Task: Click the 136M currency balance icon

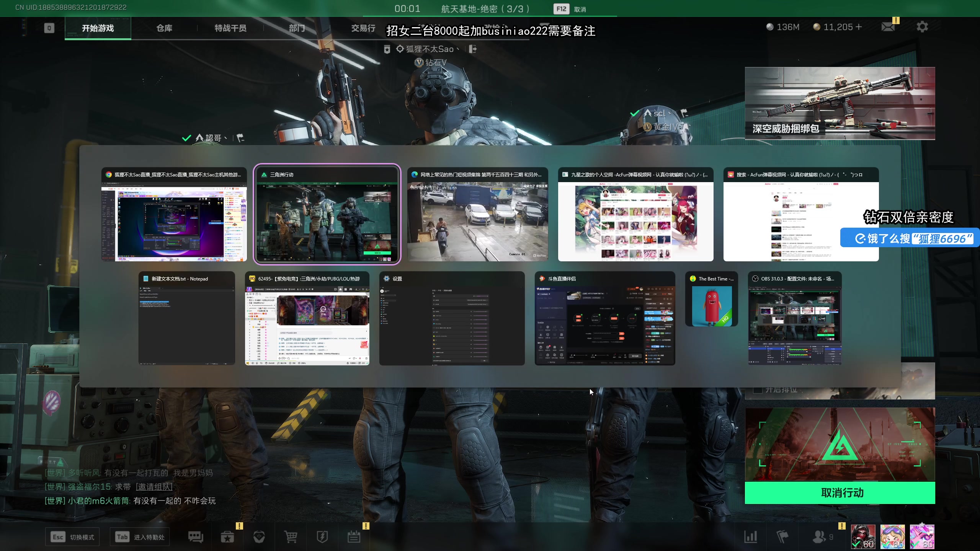Action: pyautogui.click(x=770, y=27)
